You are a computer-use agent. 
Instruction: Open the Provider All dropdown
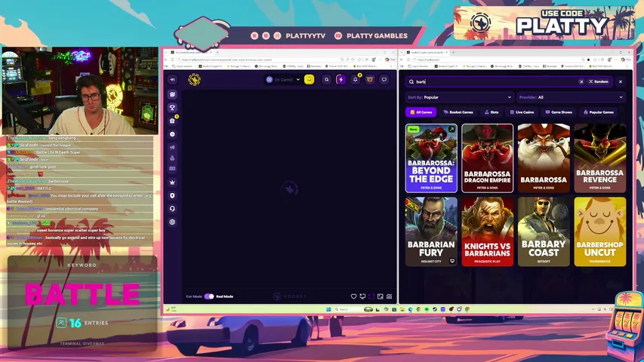[571, 97]
